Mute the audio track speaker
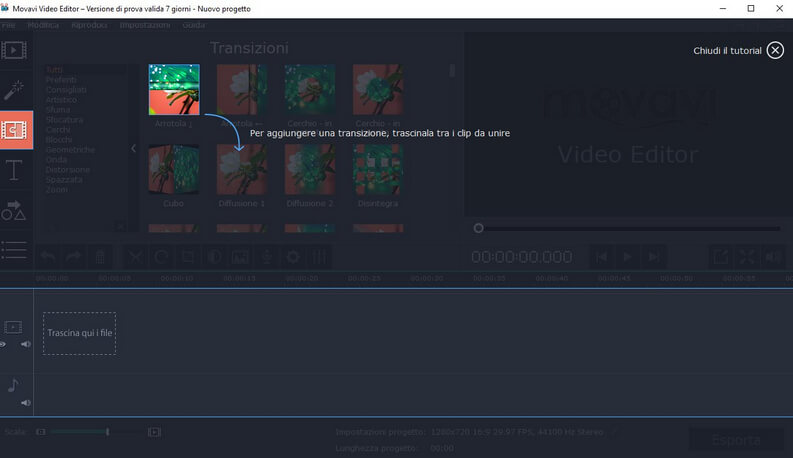The image size is (793, 458). point(25,403)
